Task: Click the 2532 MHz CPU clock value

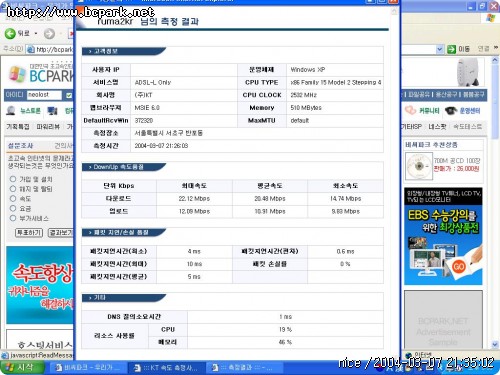Action: (303, 95)
